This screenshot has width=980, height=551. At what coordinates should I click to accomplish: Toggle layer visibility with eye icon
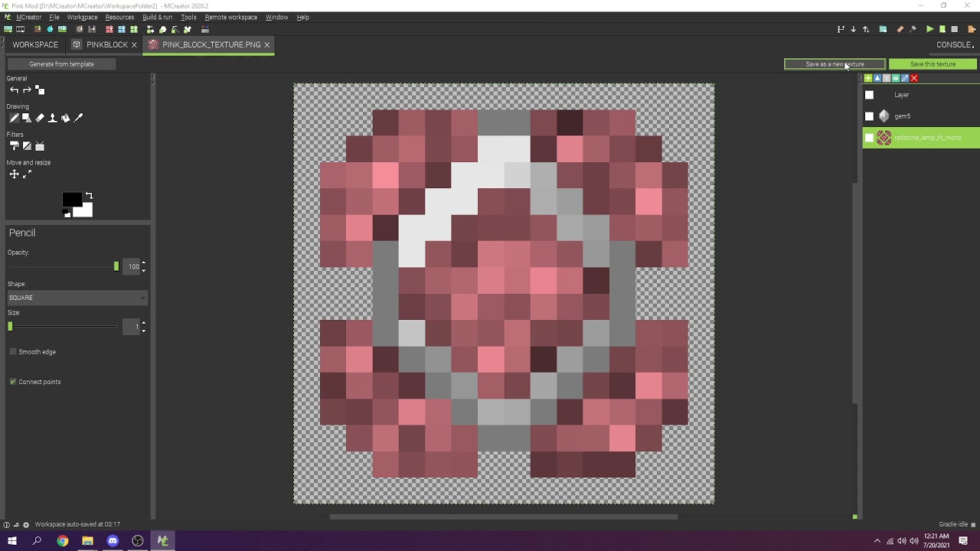coord(896,78)
